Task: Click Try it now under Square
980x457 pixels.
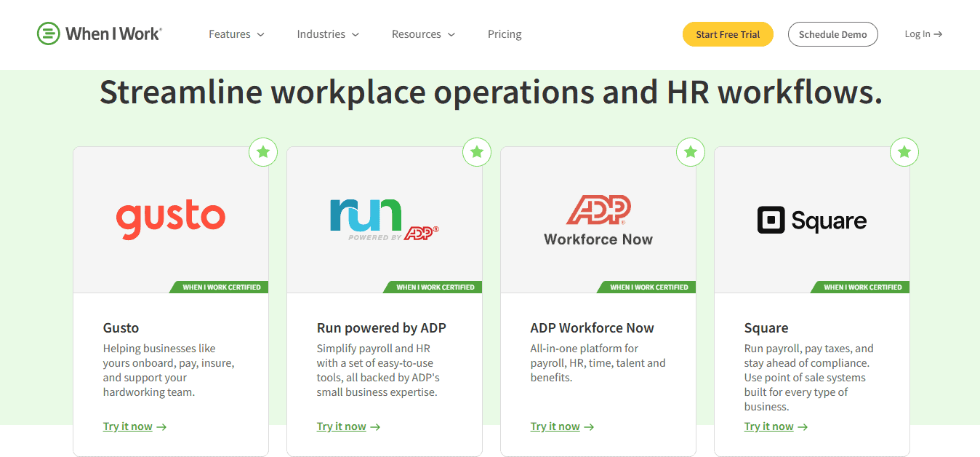Action: pos(776,426)
